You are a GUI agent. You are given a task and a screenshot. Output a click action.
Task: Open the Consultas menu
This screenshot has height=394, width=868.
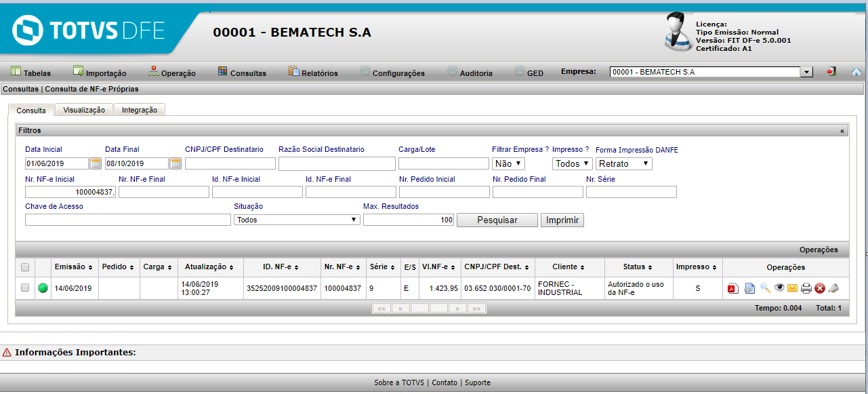(x=242, y=73)
